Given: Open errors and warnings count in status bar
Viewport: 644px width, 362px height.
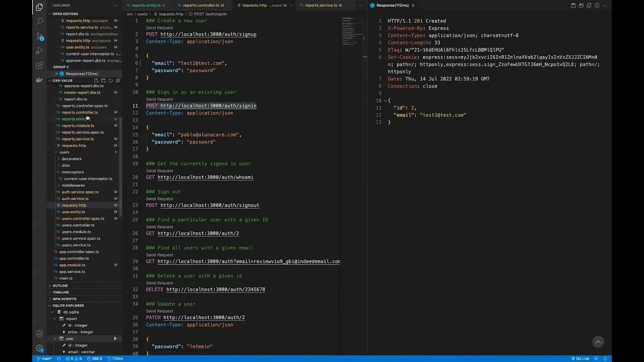Looking at the screenshot, I should (x=73, y=358).
